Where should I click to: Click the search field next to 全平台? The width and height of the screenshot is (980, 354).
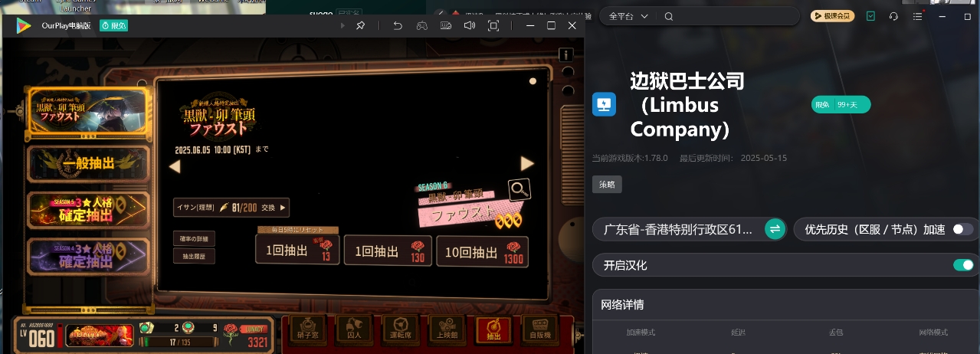(x=728, y=16)
